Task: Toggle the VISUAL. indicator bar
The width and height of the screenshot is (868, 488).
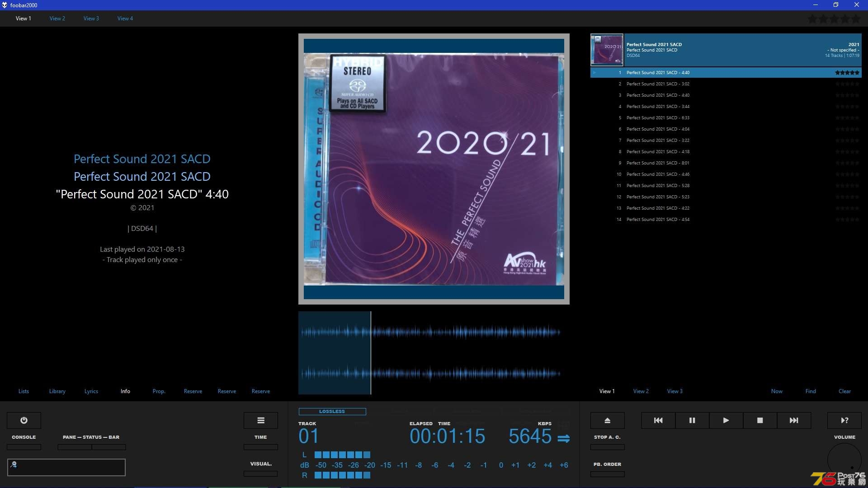Action: [x=261, y=474]
